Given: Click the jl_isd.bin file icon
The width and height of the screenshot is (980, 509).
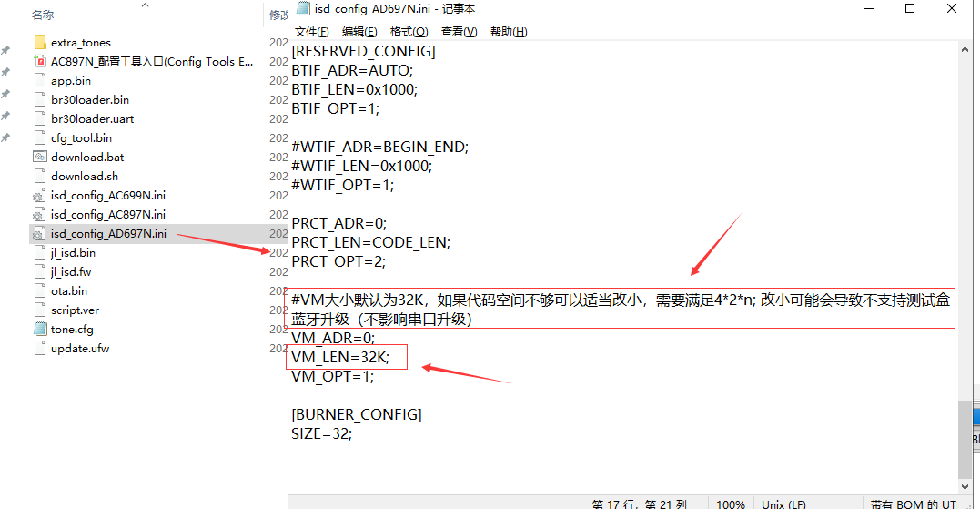Looking at the screenshot, I should 40,252.
